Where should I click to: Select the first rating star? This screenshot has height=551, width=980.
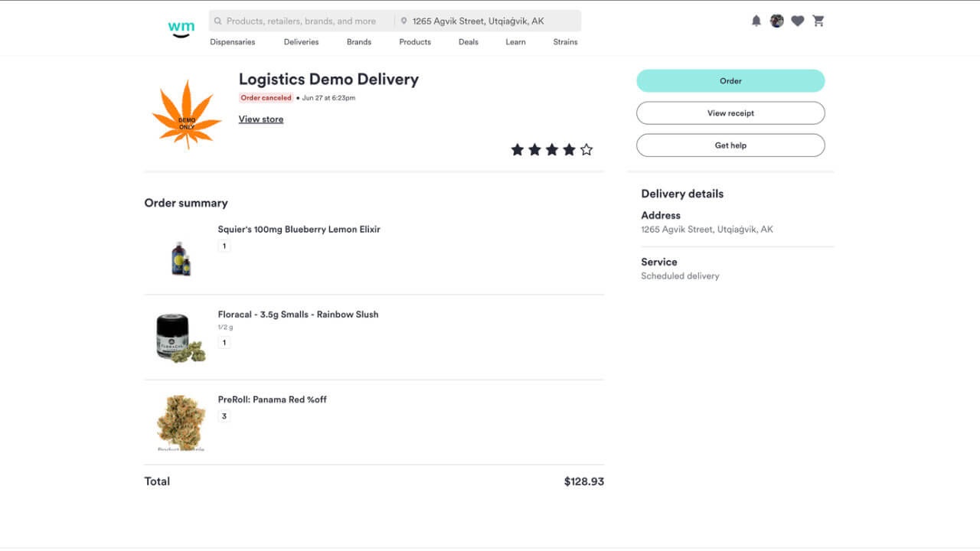(518, 149)
